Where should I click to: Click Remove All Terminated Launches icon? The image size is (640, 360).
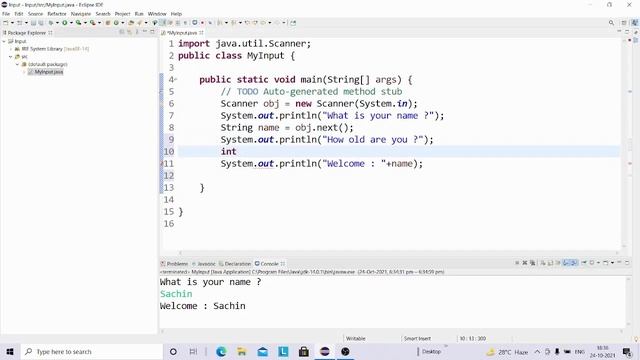[533, 263]
